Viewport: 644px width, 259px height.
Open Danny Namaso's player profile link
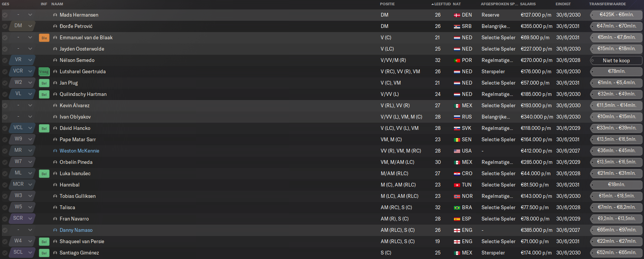tap(76, 230)
